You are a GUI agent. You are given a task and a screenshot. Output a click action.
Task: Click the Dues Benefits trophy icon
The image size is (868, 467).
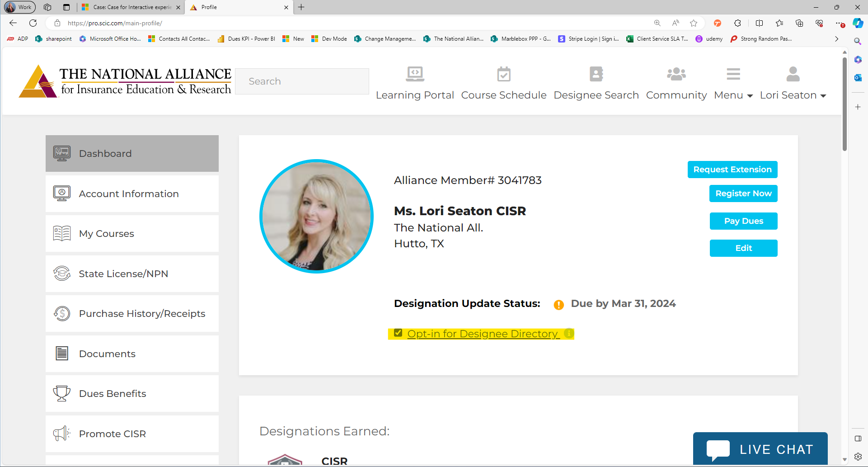point(62,393)
